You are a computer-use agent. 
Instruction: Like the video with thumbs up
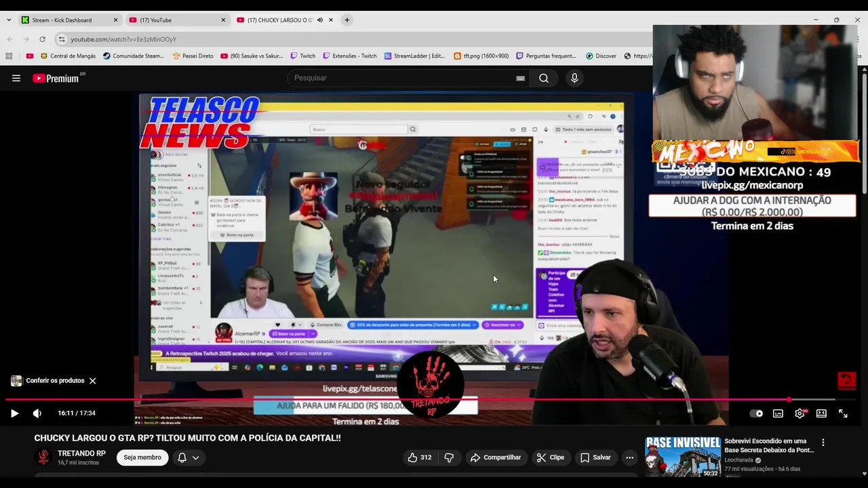tap(419, 457)
